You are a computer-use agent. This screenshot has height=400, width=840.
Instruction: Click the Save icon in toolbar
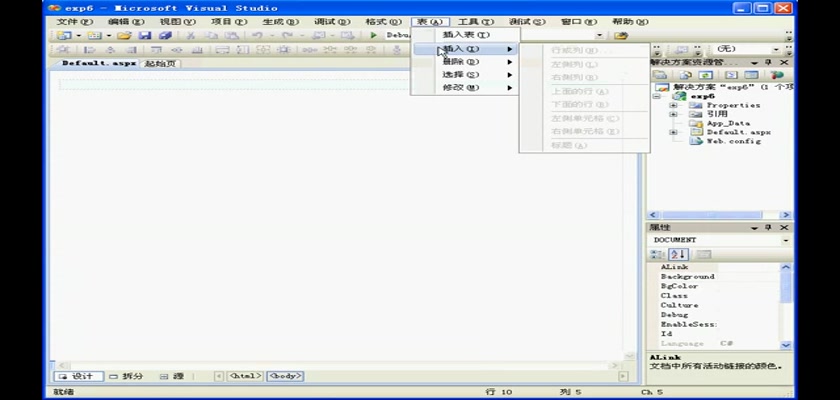[145, 35]
